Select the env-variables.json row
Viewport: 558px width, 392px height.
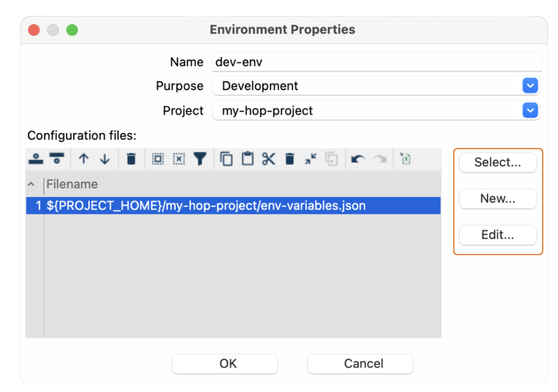coord(206,206)
